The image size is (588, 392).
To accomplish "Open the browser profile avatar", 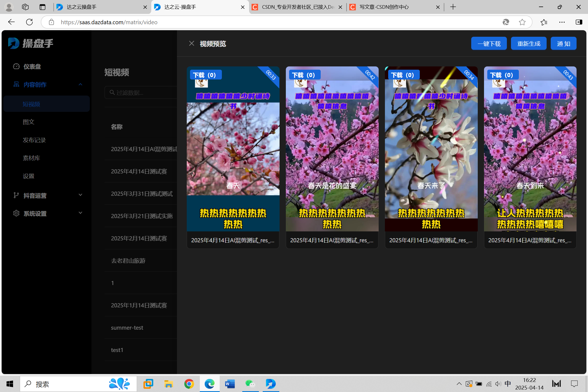I will click(x=9, y=7).
